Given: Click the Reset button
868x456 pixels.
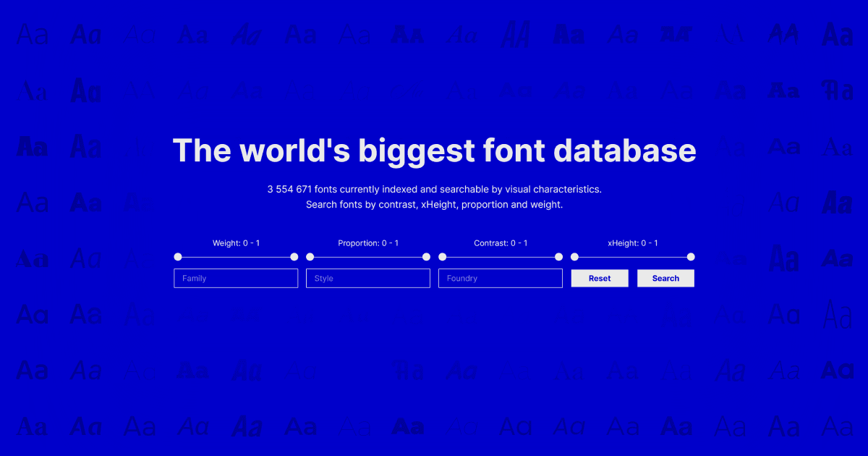Looking at the screenshot, I should pos(600,278).
